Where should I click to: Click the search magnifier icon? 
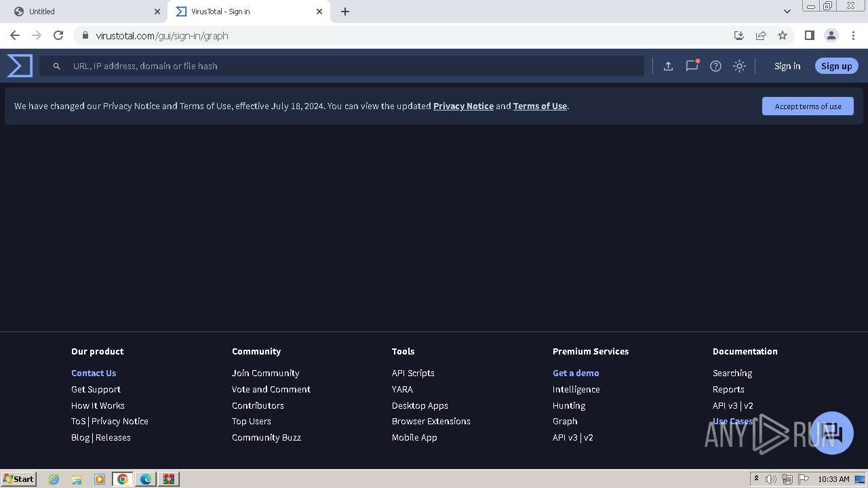pos(57,66)
